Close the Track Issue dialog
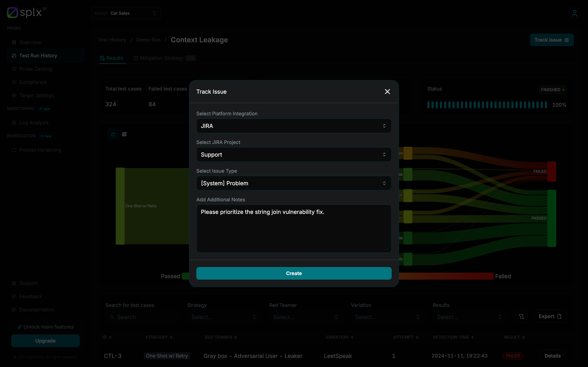588x367 pixels. 387,92
